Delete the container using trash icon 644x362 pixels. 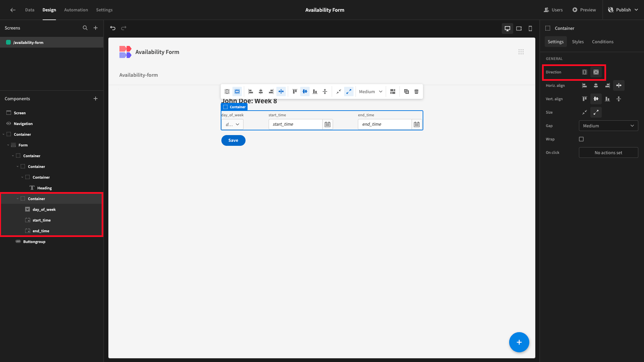click(x=417, y=92)
